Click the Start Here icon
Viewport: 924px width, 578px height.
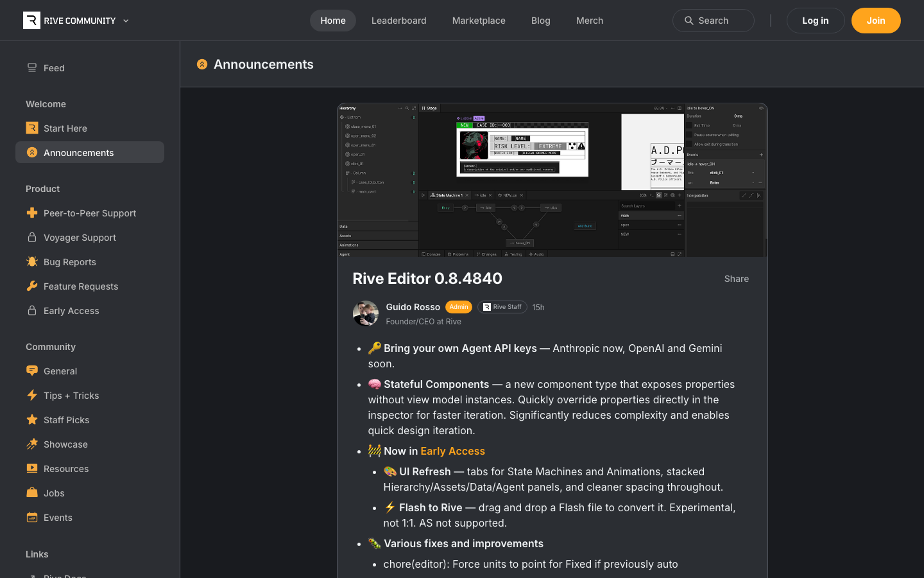32,128
